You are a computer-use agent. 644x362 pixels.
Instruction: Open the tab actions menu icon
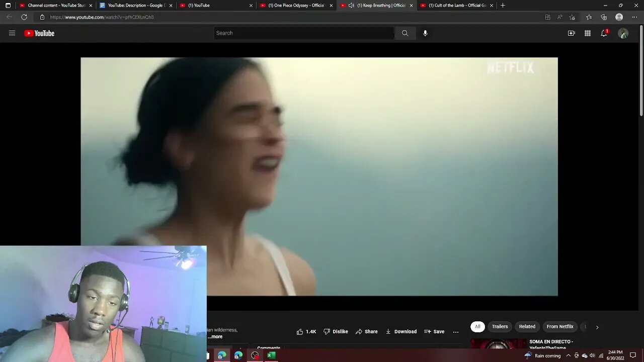tap(8, 6)
